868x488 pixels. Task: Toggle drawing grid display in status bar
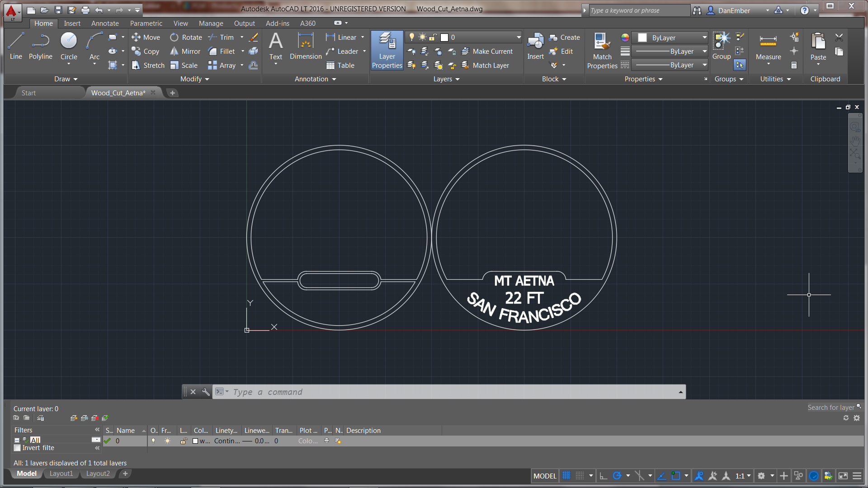click(x=566, y=475)
